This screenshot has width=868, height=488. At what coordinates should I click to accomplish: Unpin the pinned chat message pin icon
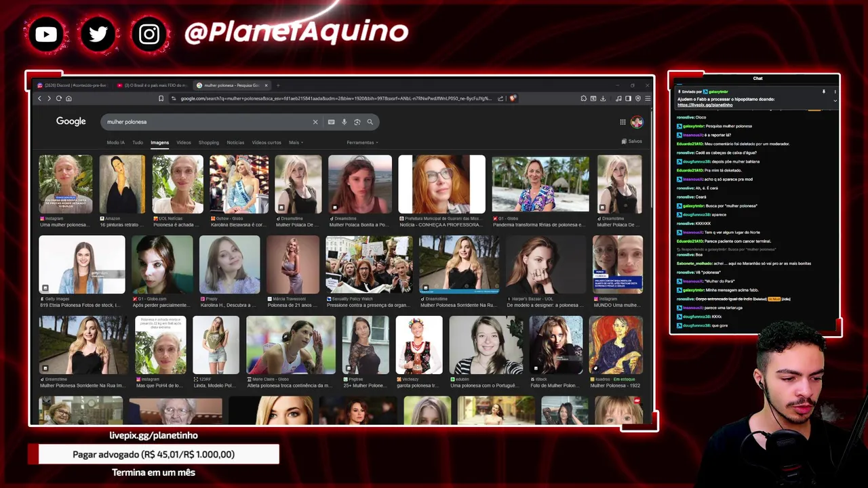[824, 91]
